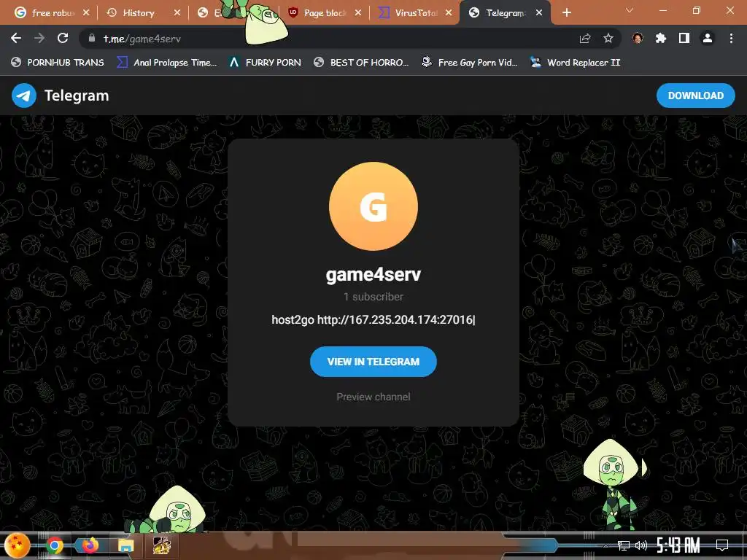Select the active Telegram tab
747x560 pixels.
pos(505,13)
